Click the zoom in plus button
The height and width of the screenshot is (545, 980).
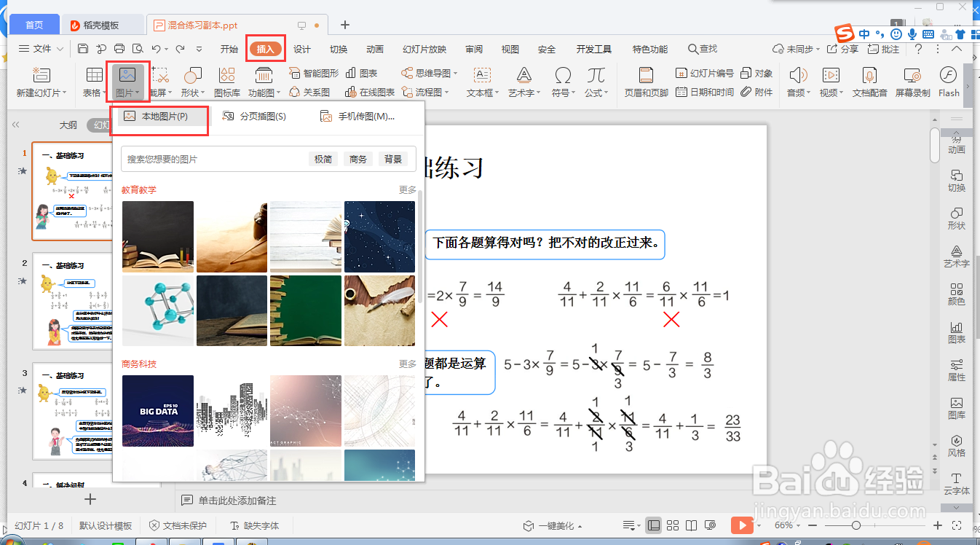(x=938, y=525)
